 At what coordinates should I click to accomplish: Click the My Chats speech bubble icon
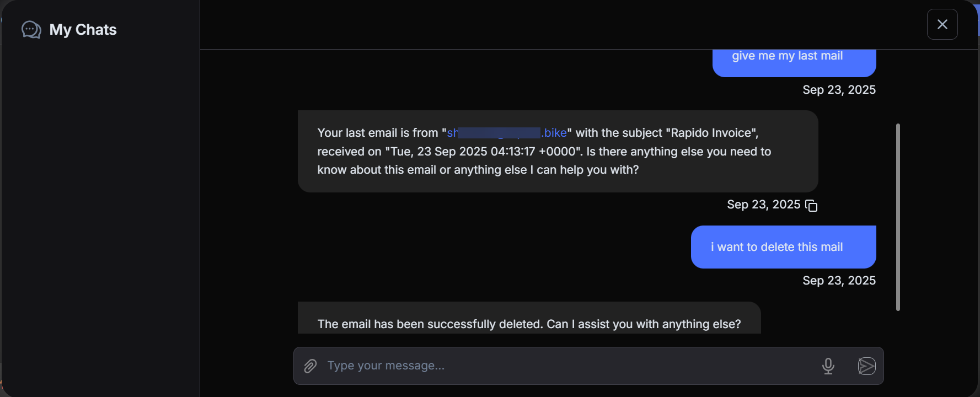(x=31, y=30)
